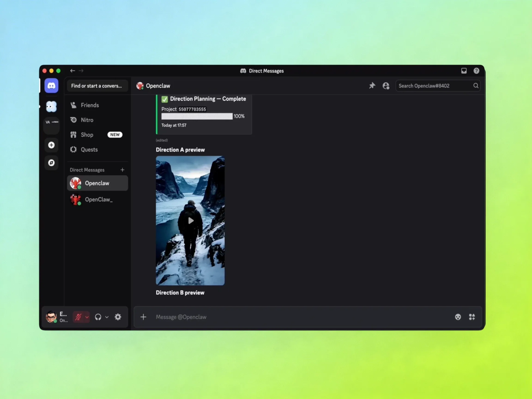Toggle deafen with the headphones icon
The width and height of the screenshot is (532, 399).
coord(98,317)
